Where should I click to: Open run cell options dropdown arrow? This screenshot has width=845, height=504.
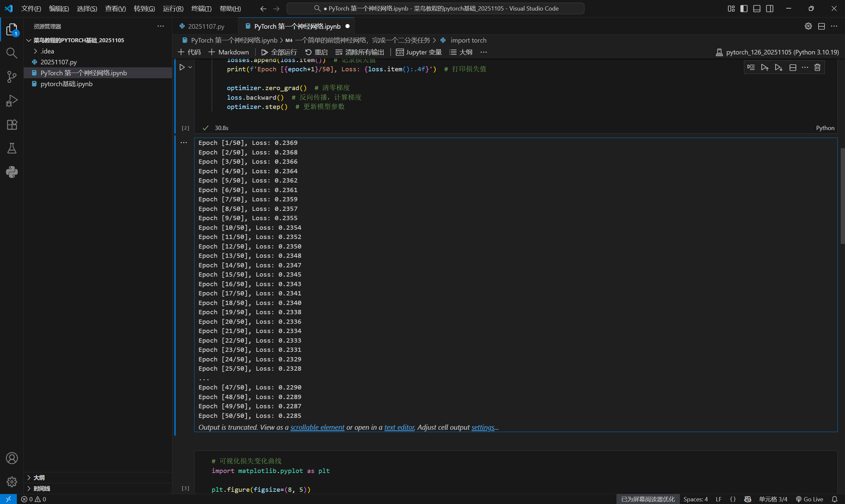190,67
